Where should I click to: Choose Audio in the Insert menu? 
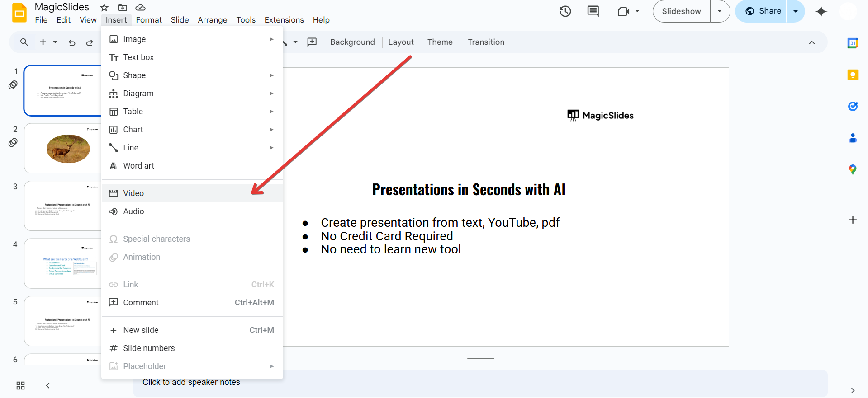coord(192,211)
